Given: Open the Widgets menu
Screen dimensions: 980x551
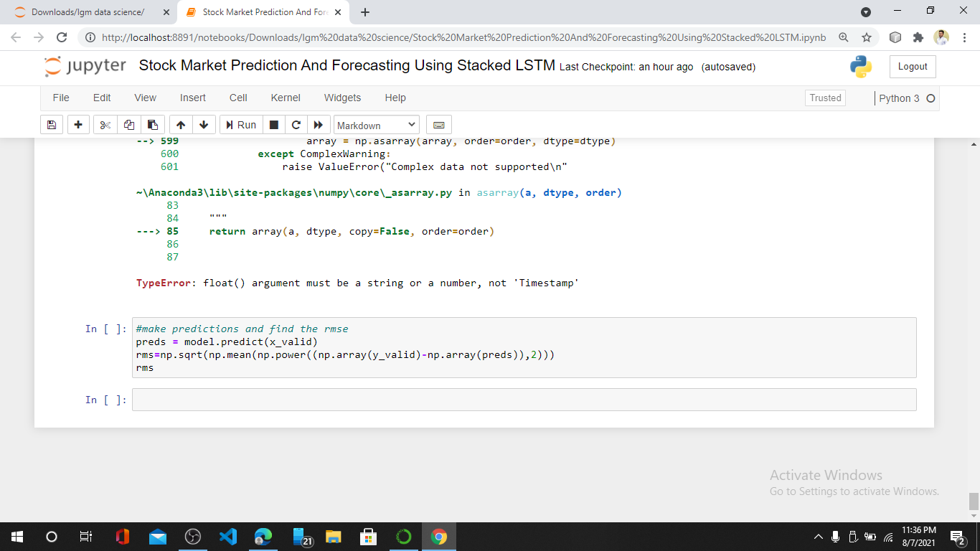Looking at the screenshot, I should pos(342,98).
